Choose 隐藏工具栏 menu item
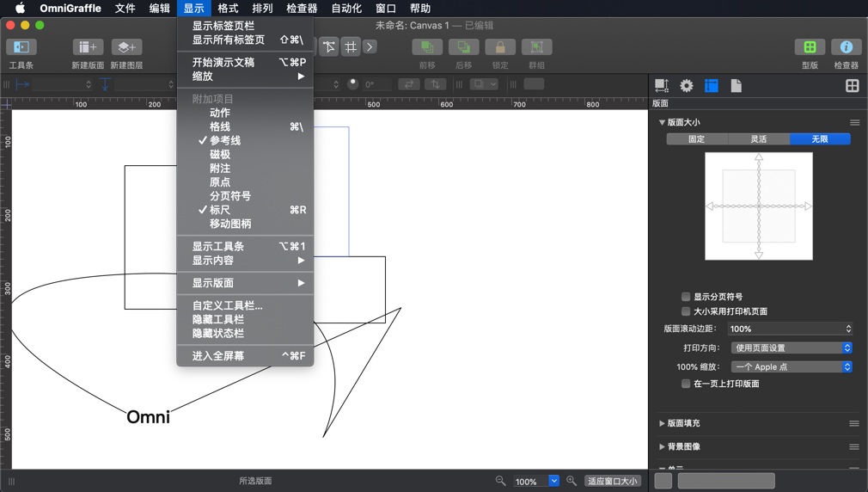Image resolution: width=868 pixels, height=492 pixels. [x=245, y=320]
